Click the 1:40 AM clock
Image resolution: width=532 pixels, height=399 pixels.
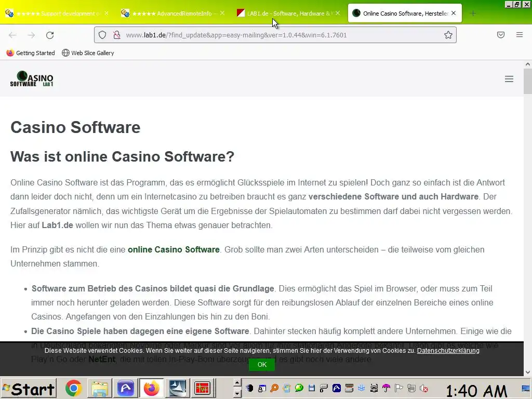[476, 391]
